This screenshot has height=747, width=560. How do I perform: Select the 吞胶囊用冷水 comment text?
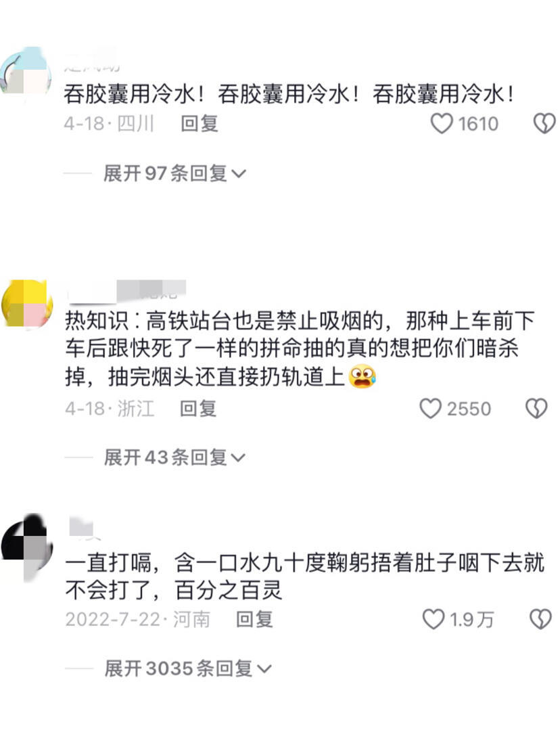tap(289, 94)
